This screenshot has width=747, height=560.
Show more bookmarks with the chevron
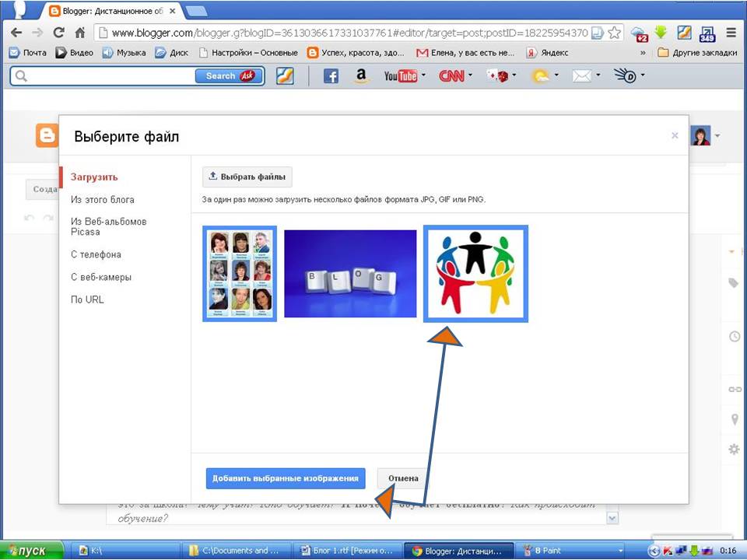pos(644,53)
